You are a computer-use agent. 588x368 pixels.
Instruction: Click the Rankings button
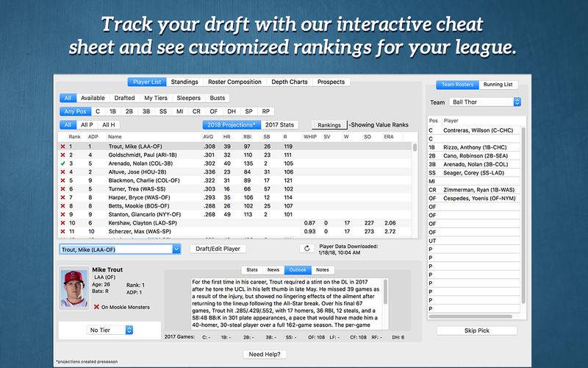pos(329,125)
